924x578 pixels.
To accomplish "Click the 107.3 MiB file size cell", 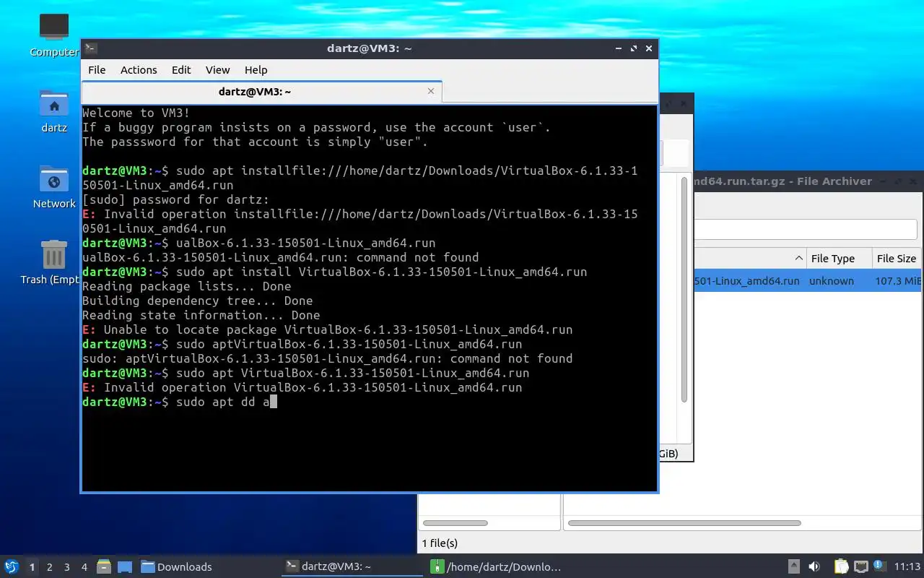I will (x=898, y=281).
